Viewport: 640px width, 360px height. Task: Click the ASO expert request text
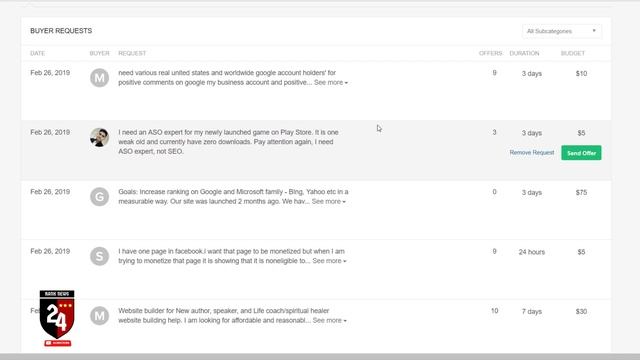[228, 142]
